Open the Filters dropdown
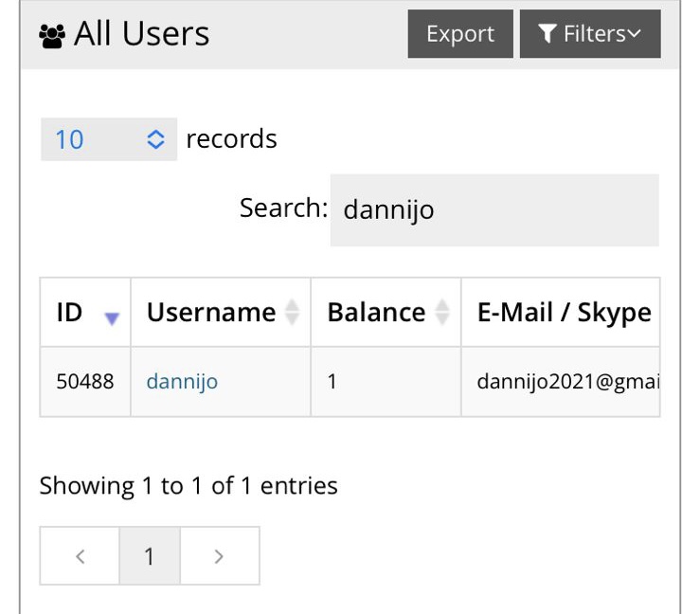The width and height of the screenshot is (700, 614). pos(590,34)
